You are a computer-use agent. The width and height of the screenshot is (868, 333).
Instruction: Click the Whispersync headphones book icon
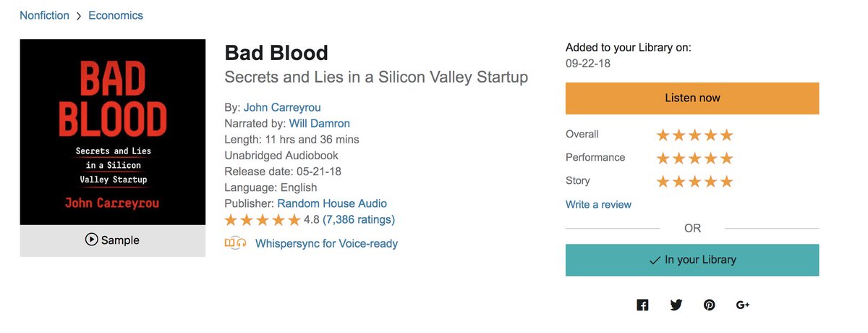[236, 243]
